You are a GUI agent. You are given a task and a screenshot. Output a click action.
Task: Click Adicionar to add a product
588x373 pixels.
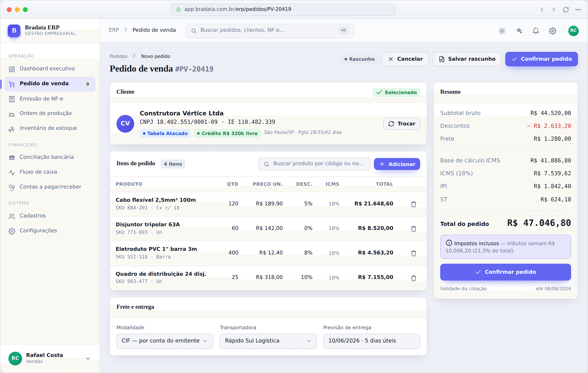[x=397, y=164]
